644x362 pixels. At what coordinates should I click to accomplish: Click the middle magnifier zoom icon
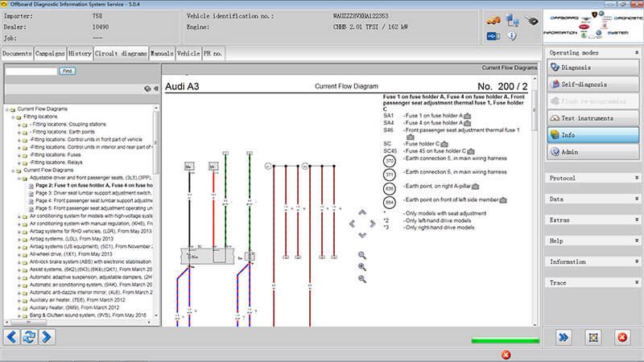[361, 267]
